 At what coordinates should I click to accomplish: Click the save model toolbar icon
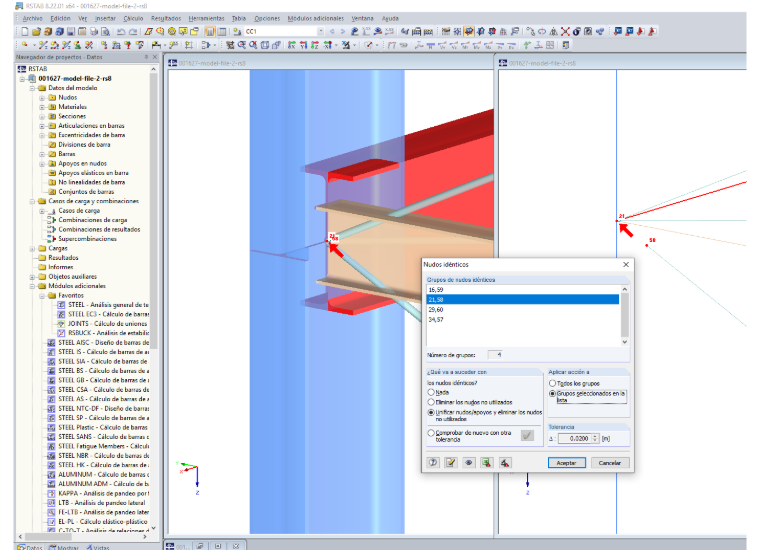[x=71, y=31]
